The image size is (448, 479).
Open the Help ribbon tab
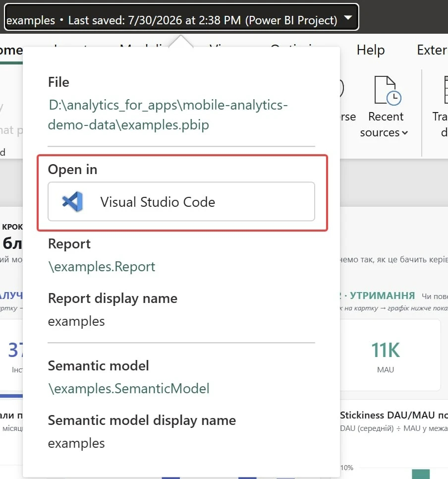[x=370, y=50]
